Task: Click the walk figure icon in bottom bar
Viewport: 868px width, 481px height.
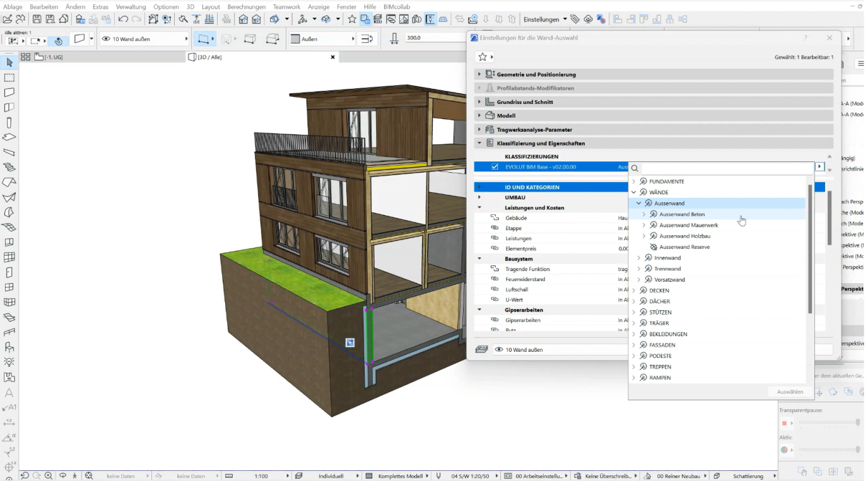Action: (75, 476)
